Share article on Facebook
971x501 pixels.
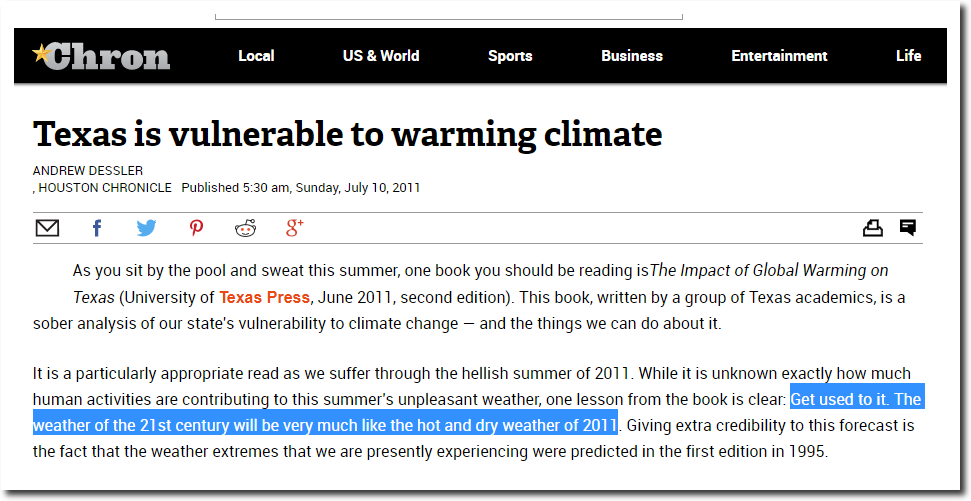(97, 229)
